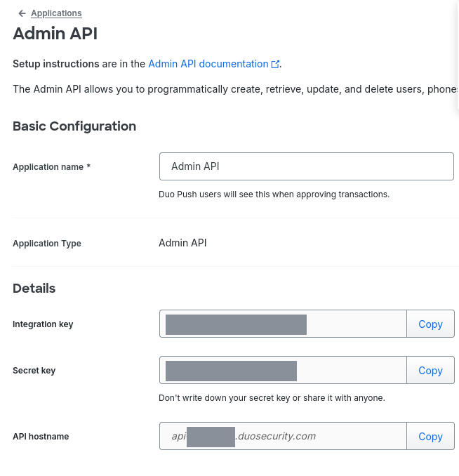Click the Setup instructions bold text
459x476 pixels.
point(56,64)
